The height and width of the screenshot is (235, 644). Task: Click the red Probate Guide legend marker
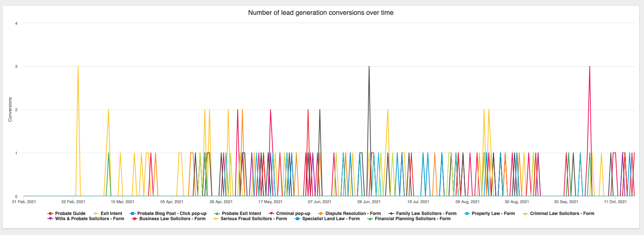point(50,214)
